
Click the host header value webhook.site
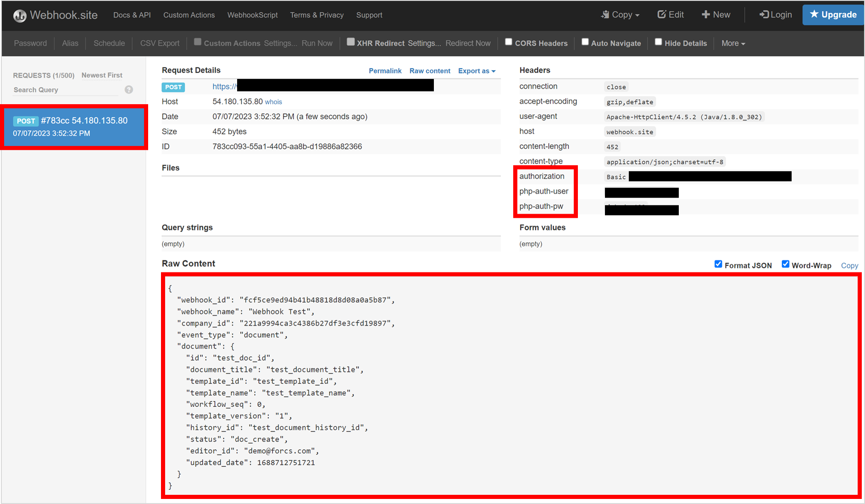click(630, 132)
